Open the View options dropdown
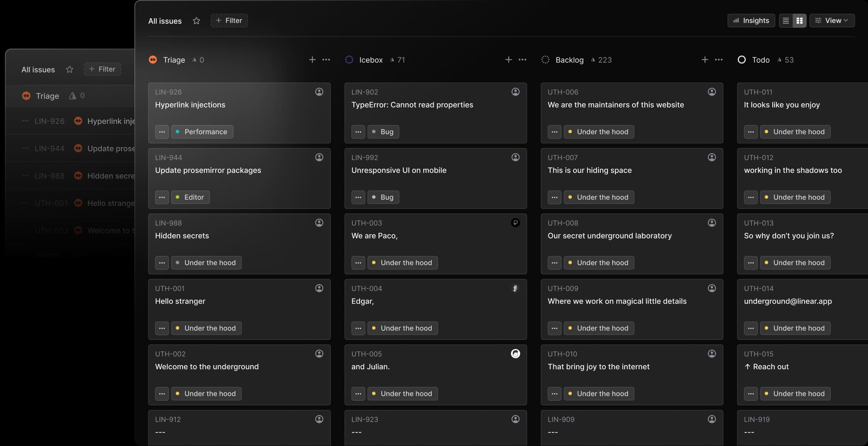868x446 pixels. click(832, 21)
